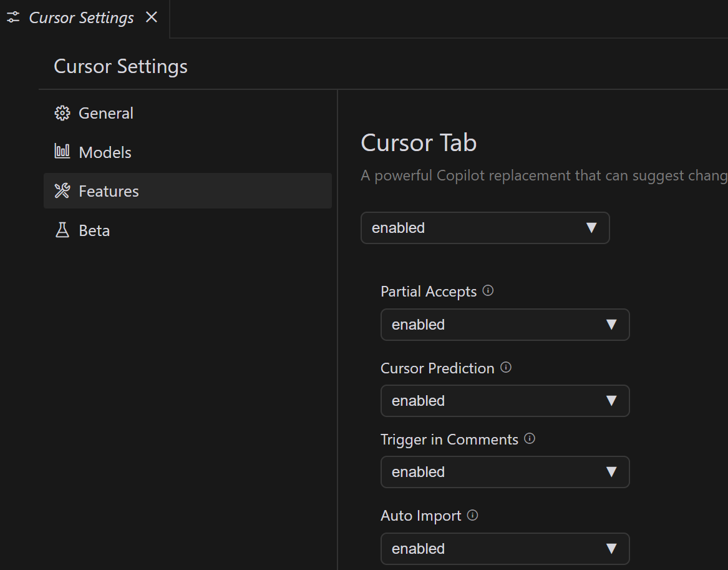Click the settings sliders icon on tab
The image size is (728, 570).
(13, 17)
